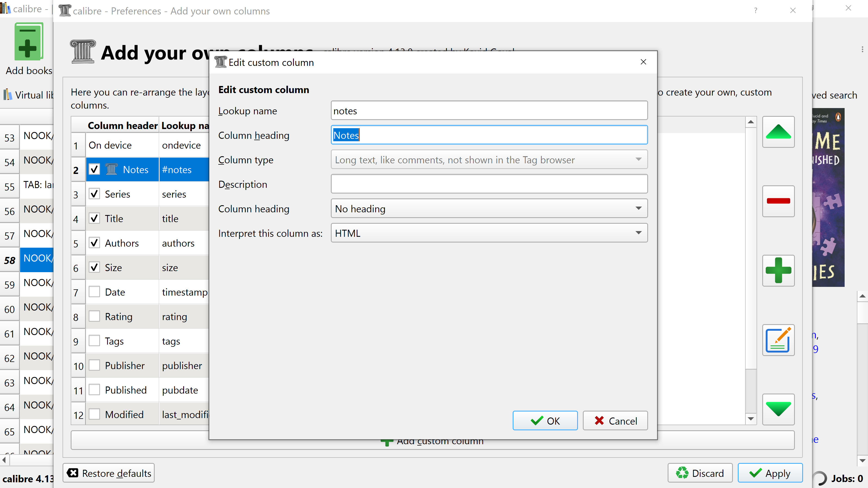Click the green plus add-column icon
Viewport: 868px width, 488px height.
coord(778,270)
